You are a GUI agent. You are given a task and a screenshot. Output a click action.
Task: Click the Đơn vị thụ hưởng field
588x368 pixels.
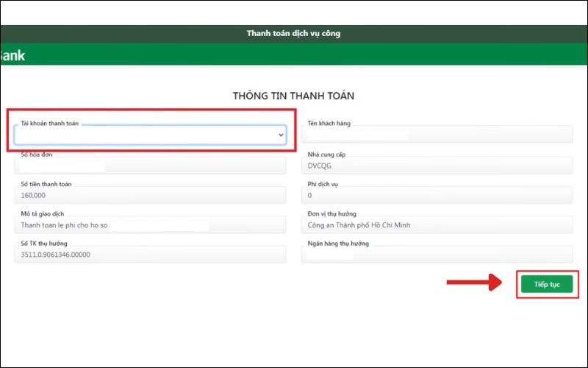(x=437, y=225)
